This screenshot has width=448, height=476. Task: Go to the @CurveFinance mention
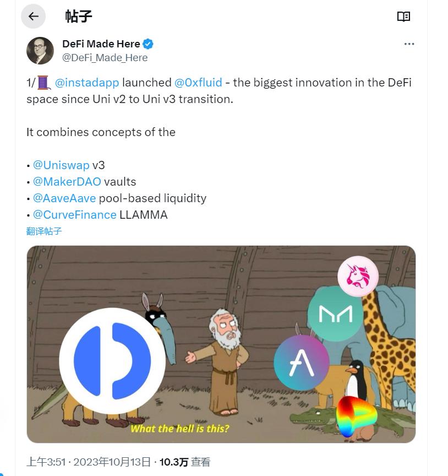point(74,215)
